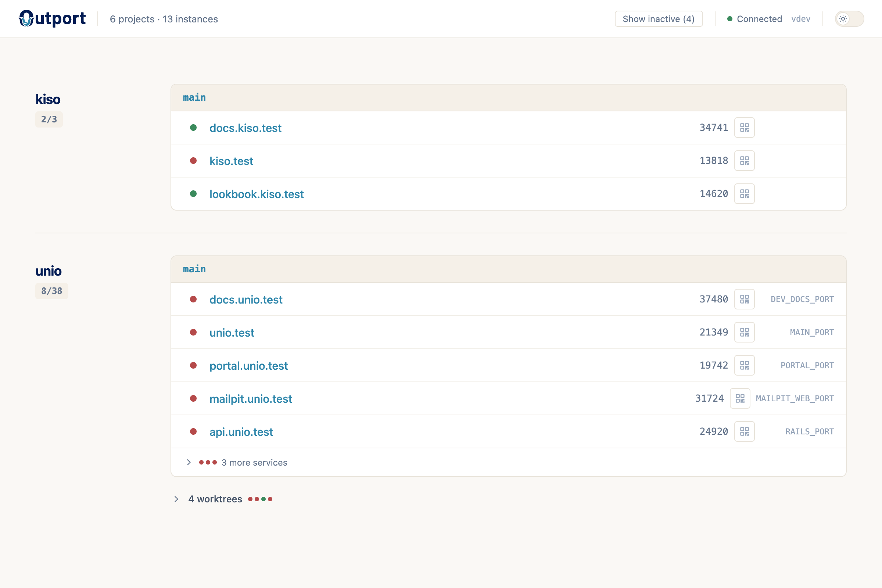Click the unio project name
This screenshot has height=588, width=882.
point(49,271)
